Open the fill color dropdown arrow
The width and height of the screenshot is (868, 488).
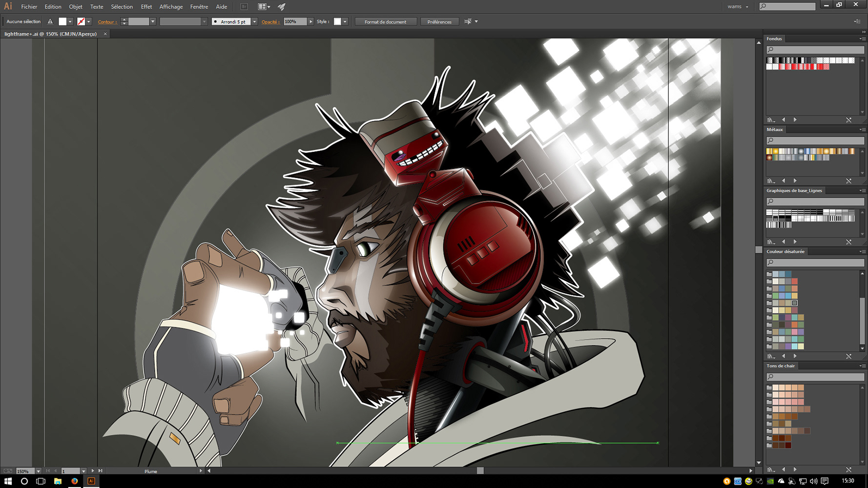(70, 21)
